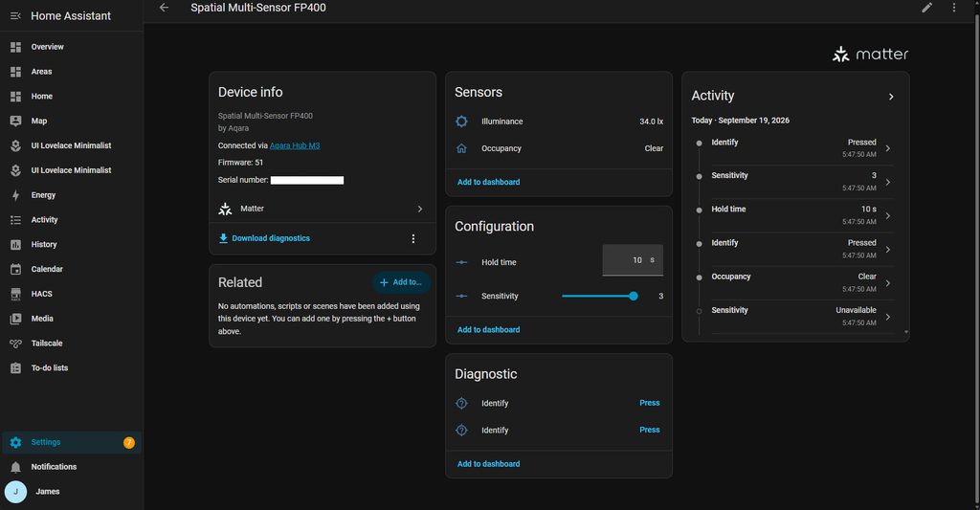
Task: Open the Media icon in the sidebar
Action: (x=15, y=318)
